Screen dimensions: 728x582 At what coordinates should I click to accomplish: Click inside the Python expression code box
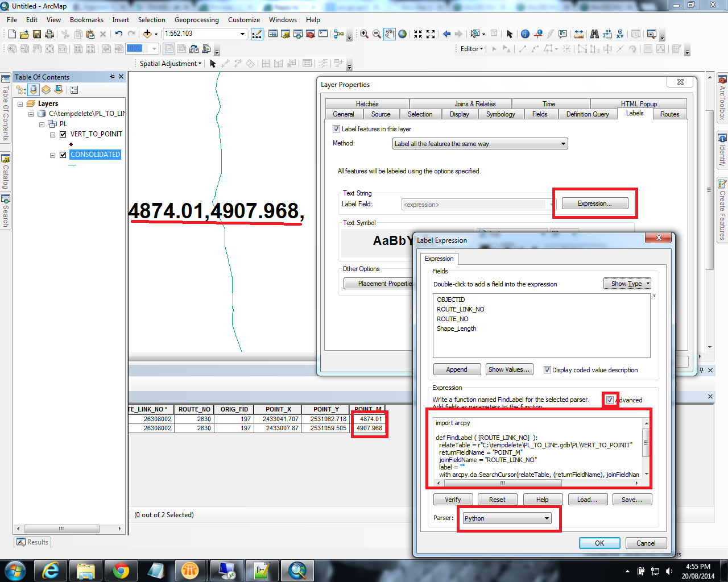(x=537, y=448)
